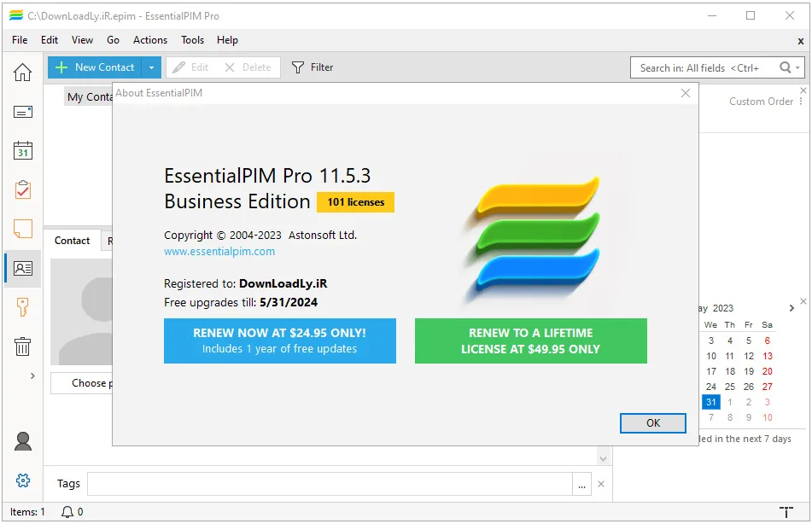Click the user profile icon in sidebar
Viewport: 812px width, 524px height.
(23, 441)
